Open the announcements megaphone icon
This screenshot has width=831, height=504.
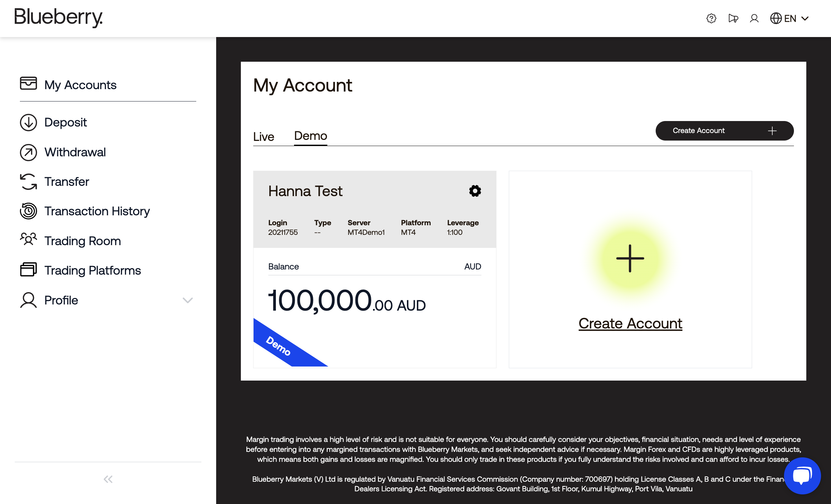pyautogui.click(x=733, y=18)
